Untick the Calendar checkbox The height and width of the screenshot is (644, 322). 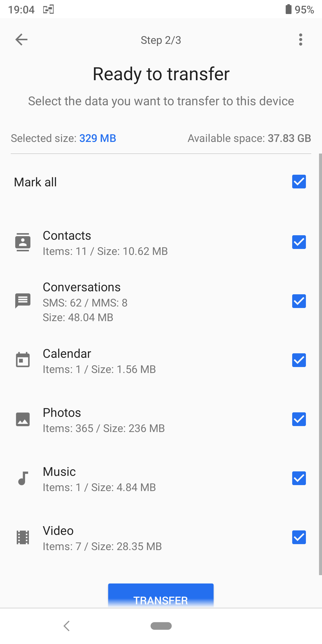pyautogui.click(x=299, y=360)
